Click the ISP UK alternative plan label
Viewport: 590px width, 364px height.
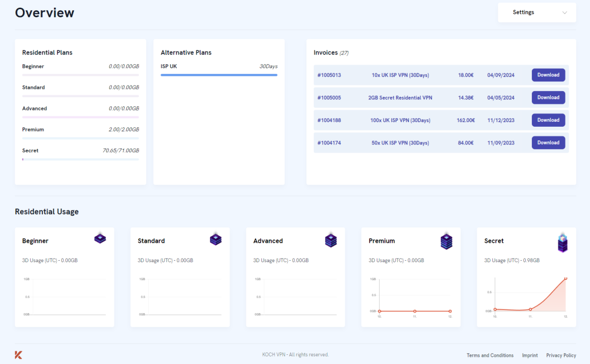point(169,66)
